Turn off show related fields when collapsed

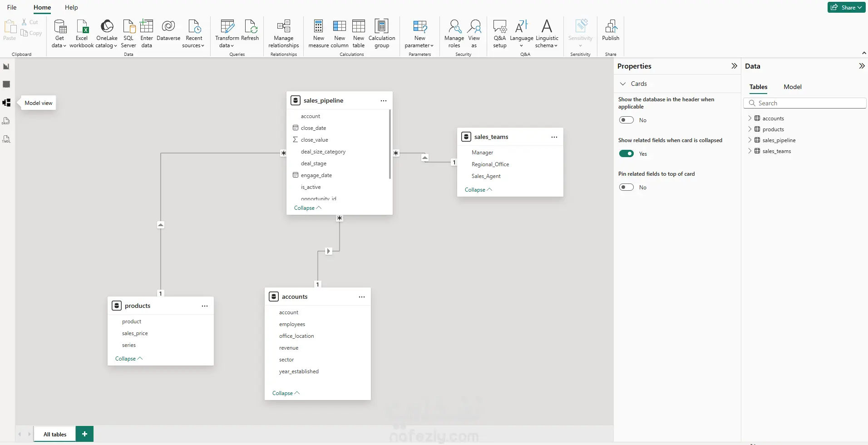[626, 153]
